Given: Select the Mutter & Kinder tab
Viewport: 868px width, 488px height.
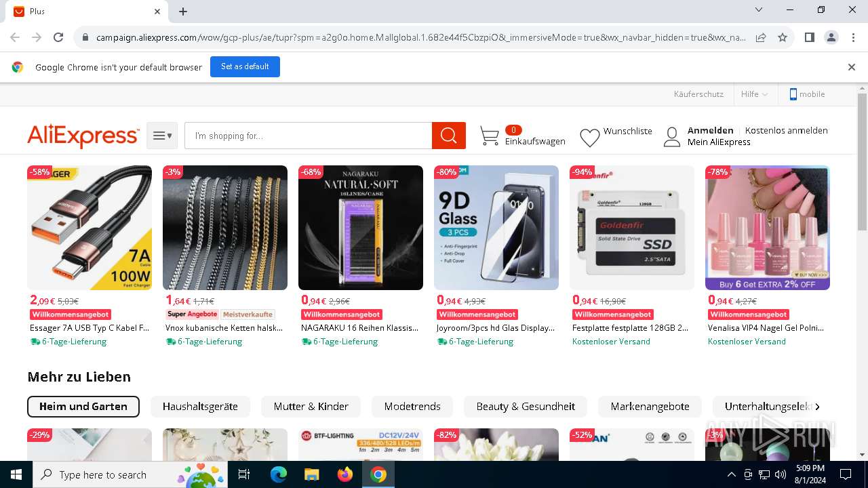Looking at the screenshot, I should tap(311, 407).
